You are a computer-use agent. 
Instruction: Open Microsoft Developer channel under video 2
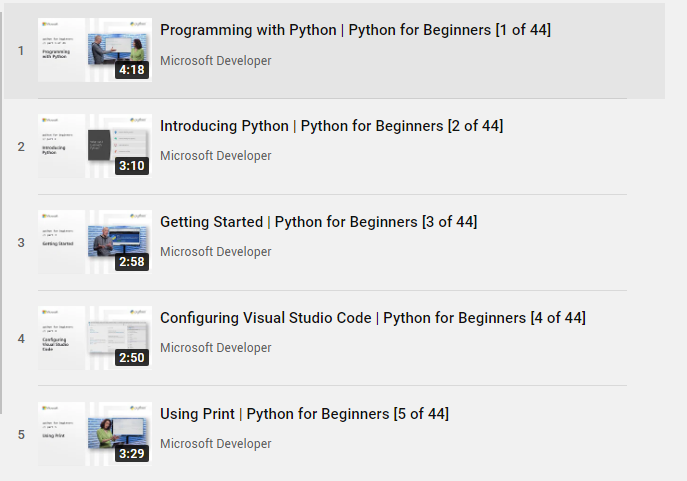coord(215,156)
